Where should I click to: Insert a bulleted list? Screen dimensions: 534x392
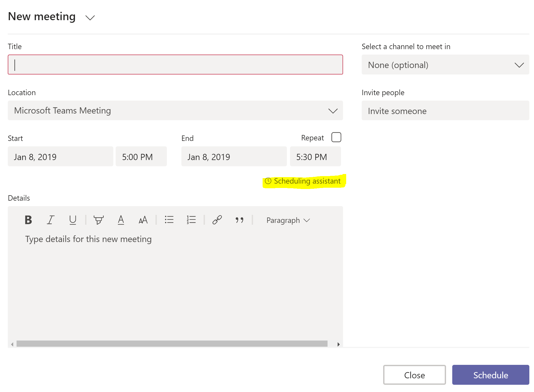click(169, 220)
